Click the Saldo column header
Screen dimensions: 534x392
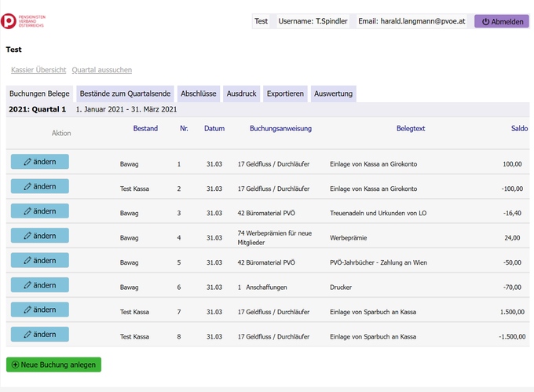(519, 128)
